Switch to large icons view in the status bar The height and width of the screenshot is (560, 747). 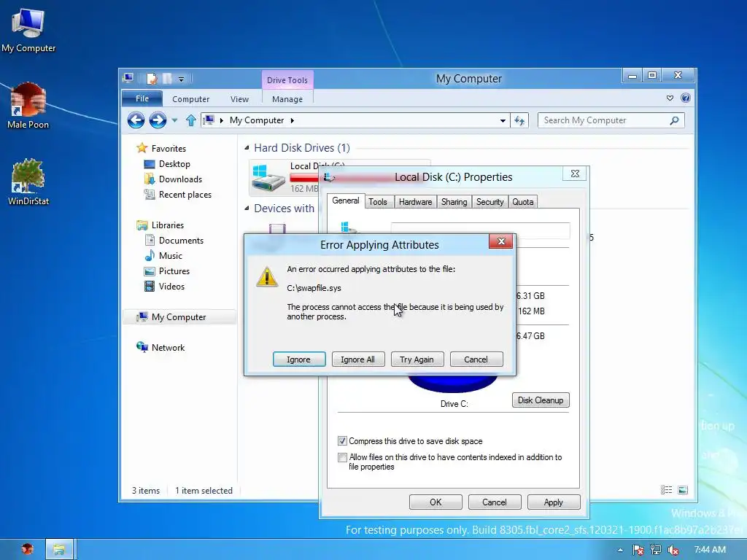coord(683,490)
